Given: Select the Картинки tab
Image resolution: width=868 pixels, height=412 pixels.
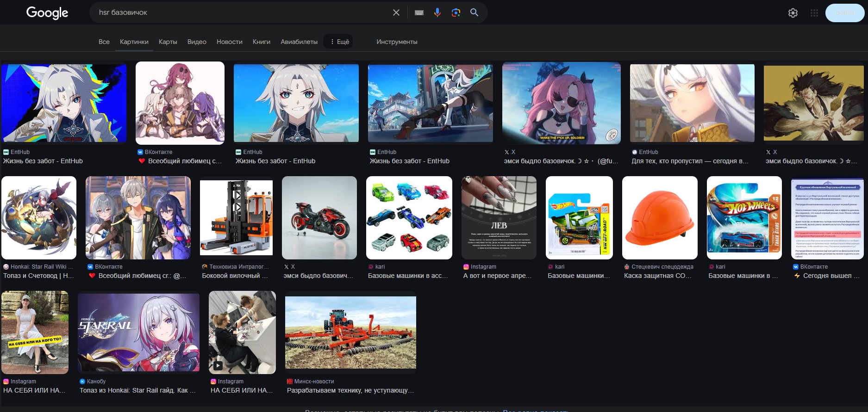Looking at the screenshot, I should pos(134,42).
